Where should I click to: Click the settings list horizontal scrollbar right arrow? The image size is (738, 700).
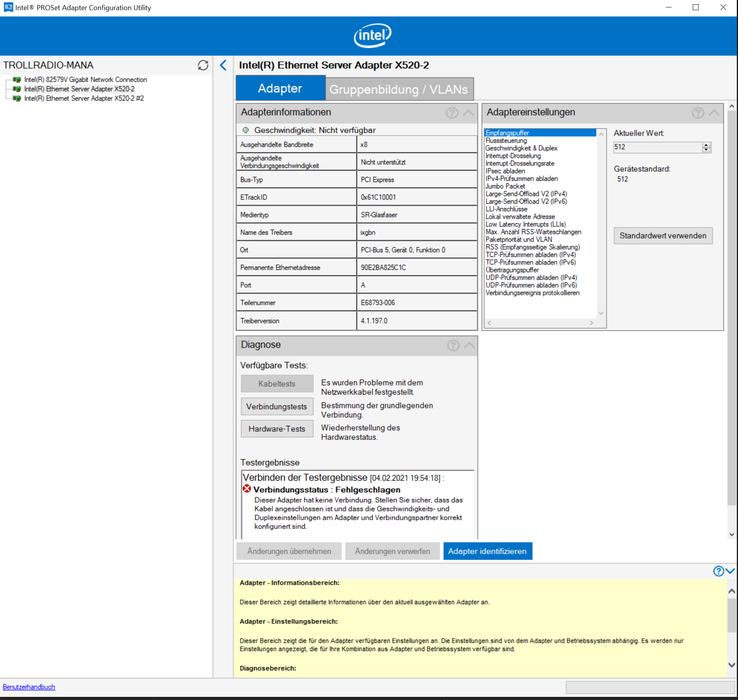click(x=592, y=323)
